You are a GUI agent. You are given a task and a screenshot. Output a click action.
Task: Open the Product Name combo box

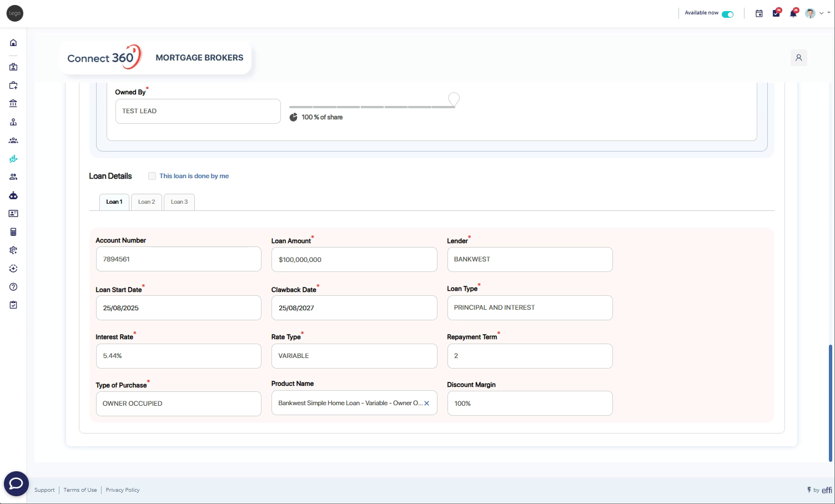coord(354,403)
